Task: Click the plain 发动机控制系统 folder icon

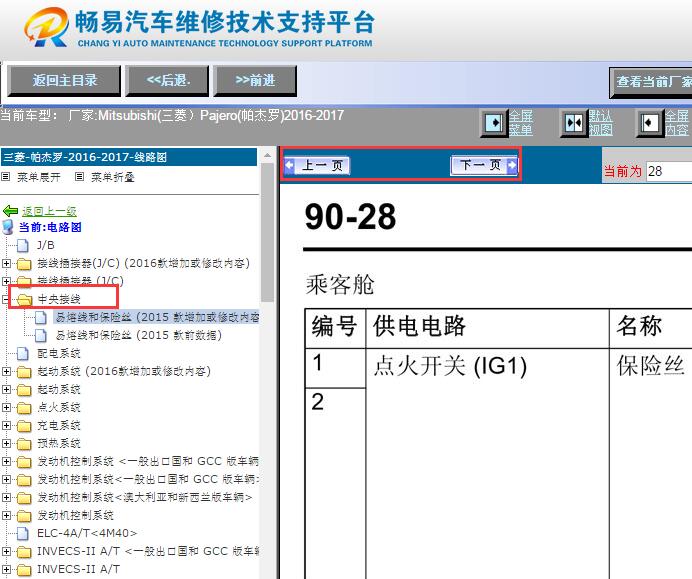Action: [24, 516]
